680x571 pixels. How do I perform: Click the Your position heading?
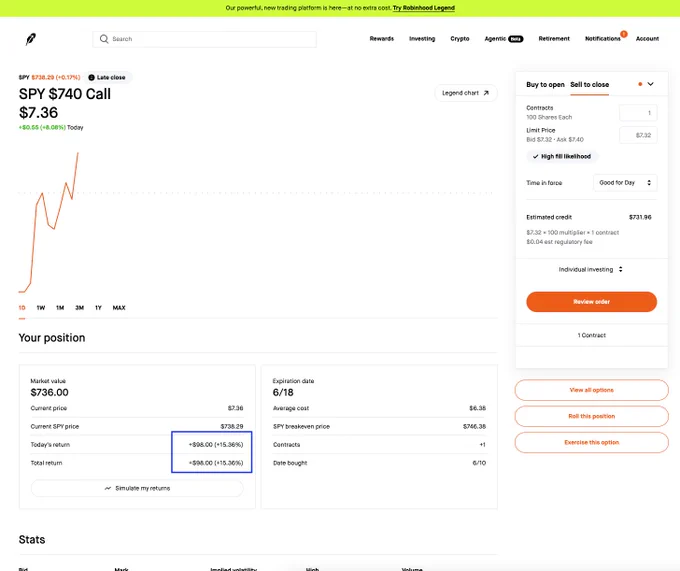pos(52,338)
